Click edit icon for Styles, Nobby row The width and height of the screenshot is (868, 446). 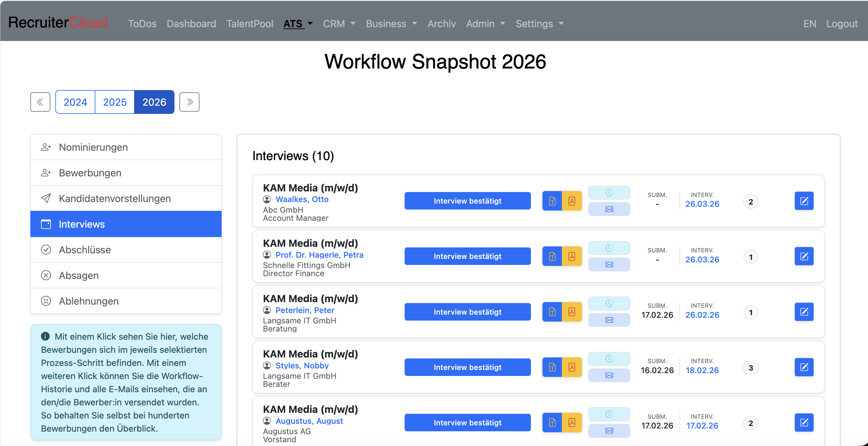click(804, 367)
